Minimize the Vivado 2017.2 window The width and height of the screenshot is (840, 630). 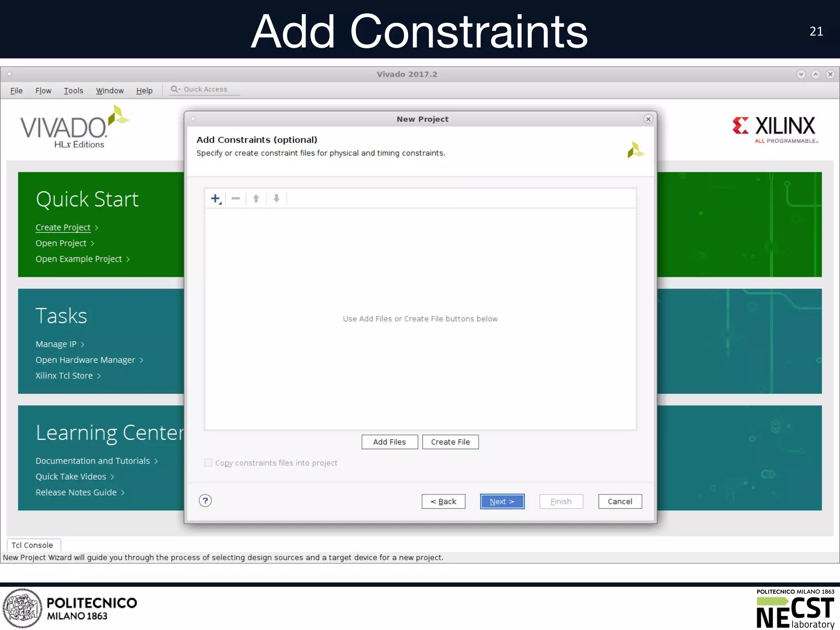(801, 74)
